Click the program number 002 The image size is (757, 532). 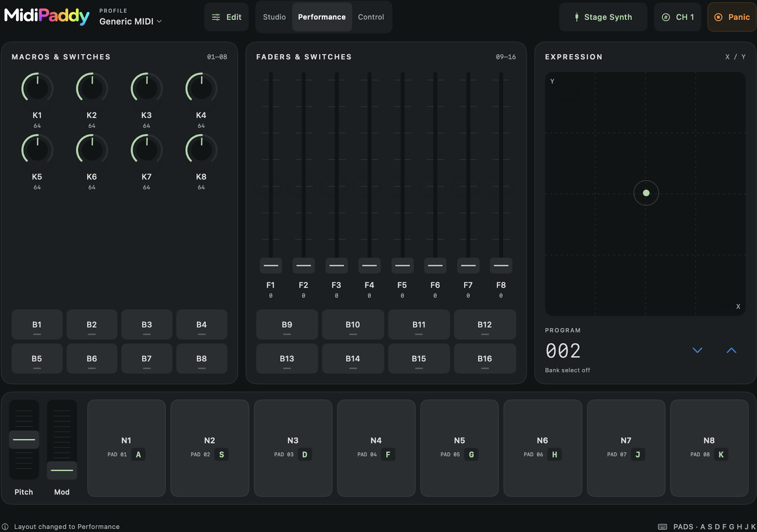pyautogui.click(x=563, y=351)
